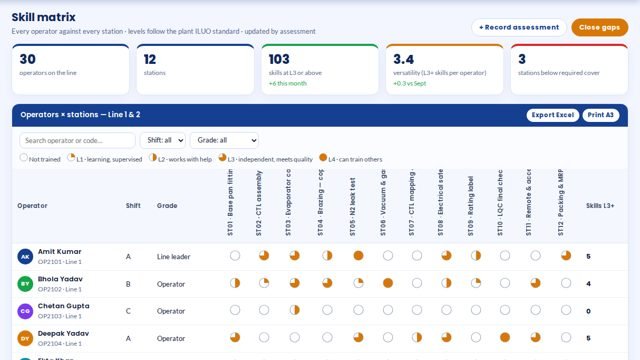Select Amit Kumar's ST09 Rating label skill
The image size is (640, 360).
coord(476,256)
